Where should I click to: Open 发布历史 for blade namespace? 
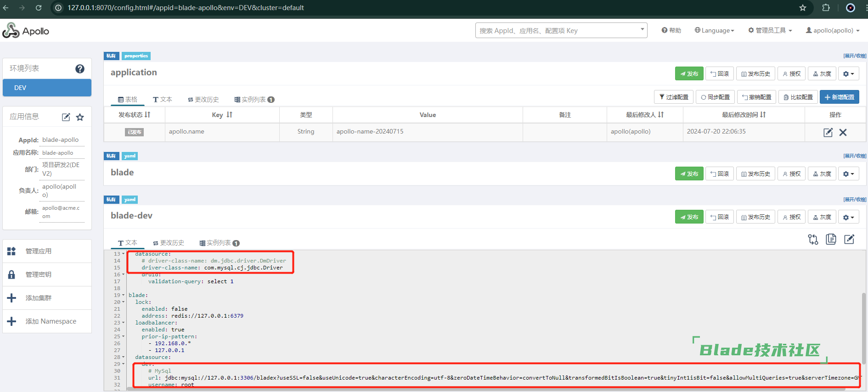pyautogui.click(x=755, y=174)
